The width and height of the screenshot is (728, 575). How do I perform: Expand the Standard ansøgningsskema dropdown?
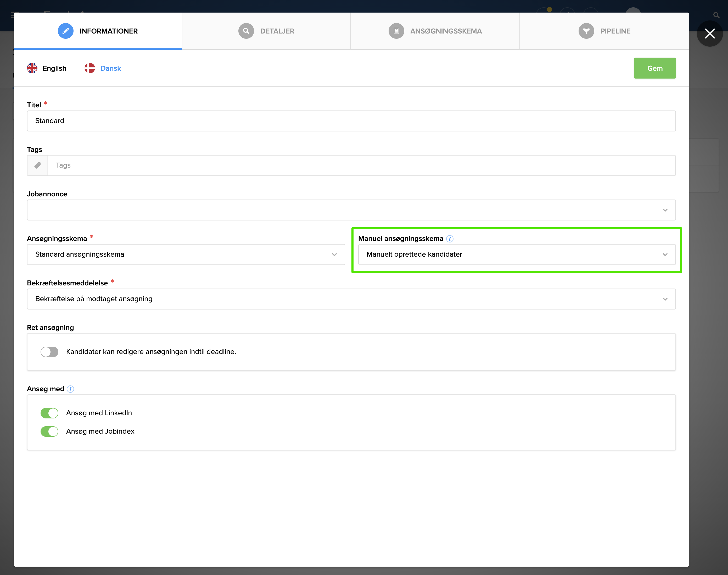point(186,255)
